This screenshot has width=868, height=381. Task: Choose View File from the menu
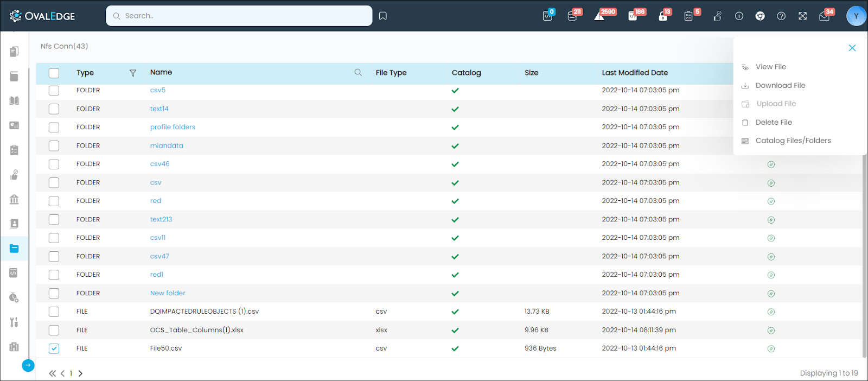click(770, 67)
